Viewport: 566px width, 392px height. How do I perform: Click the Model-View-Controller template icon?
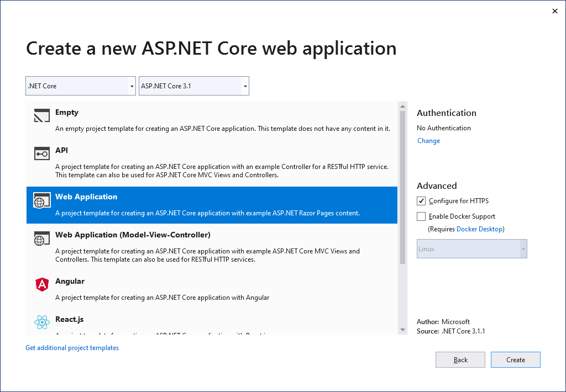click(x=42, y=239)
